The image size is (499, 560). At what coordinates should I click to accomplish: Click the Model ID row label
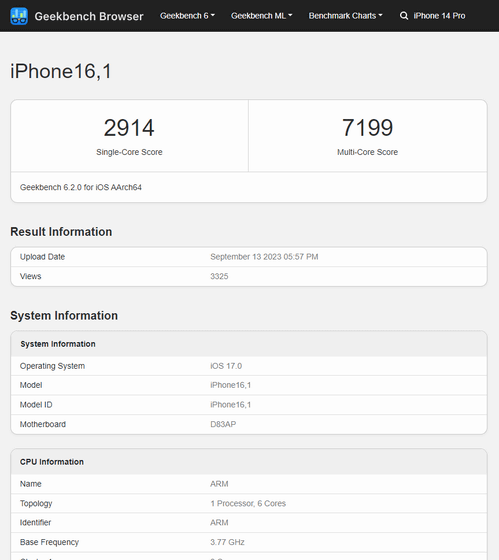36,405
